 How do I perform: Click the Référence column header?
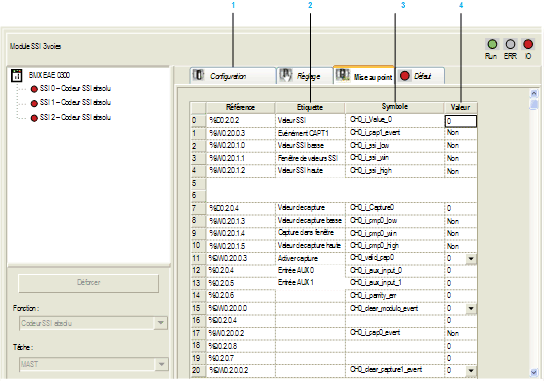pos(240,107)
